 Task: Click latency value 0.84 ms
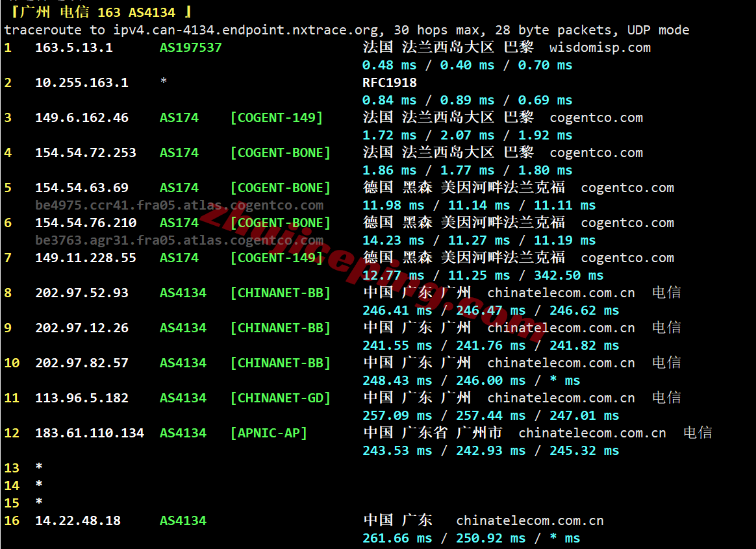point(390,100)
